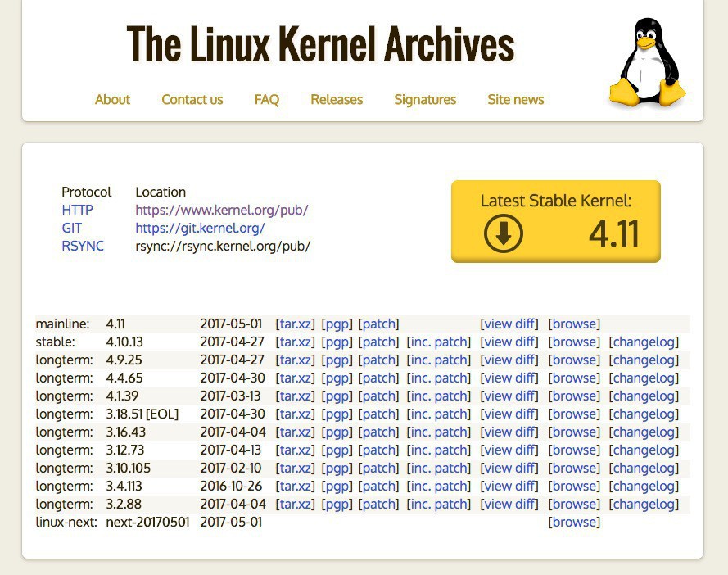Go to the FAQ page
The width and height of the screenshot is (728, 575).
coord(267,99)
